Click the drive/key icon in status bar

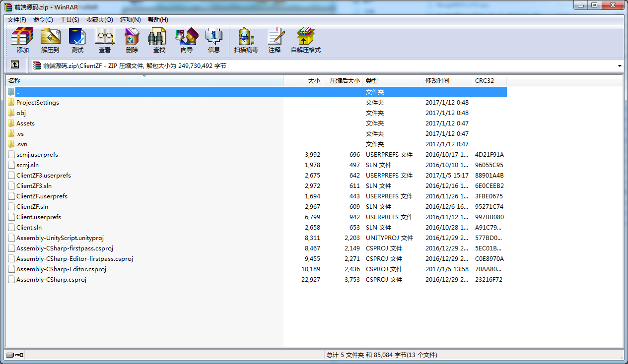[x=15, y=355]
